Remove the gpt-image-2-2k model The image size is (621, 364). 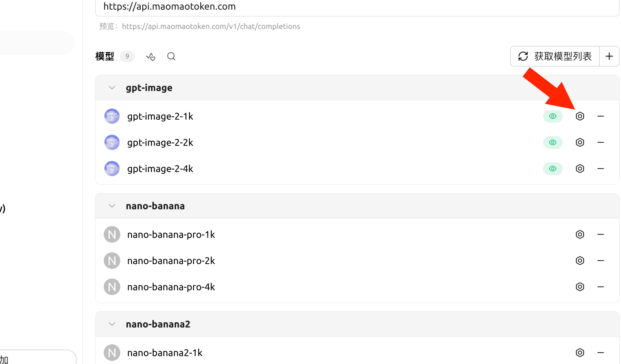[x=601, y=142]
